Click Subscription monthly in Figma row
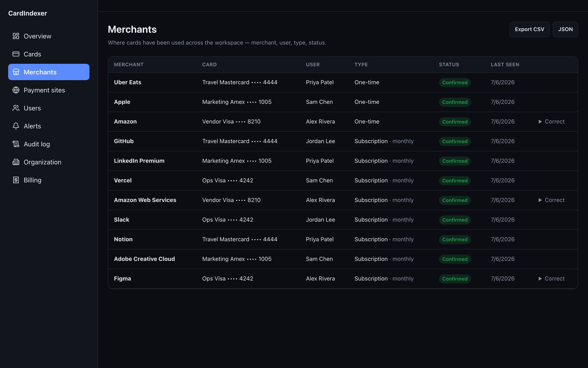This screenshot has width=588, height=368. (x=384, y=278)
